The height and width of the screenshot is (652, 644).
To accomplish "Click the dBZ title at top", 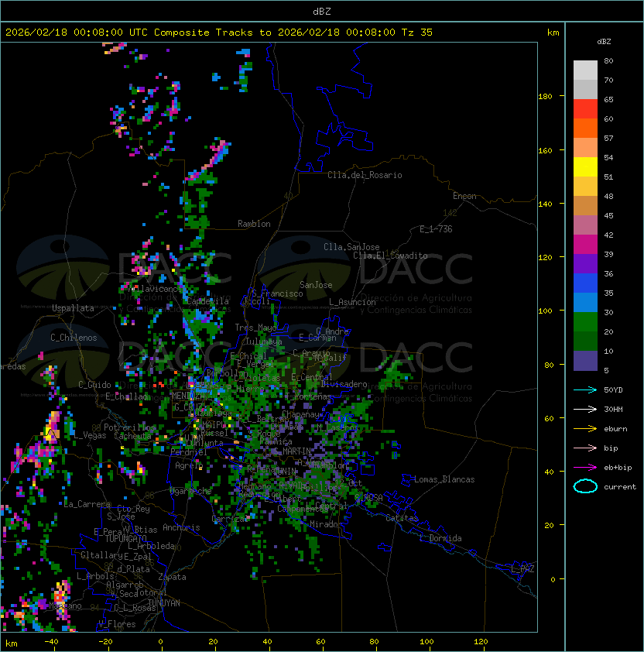I will point(322,11).
